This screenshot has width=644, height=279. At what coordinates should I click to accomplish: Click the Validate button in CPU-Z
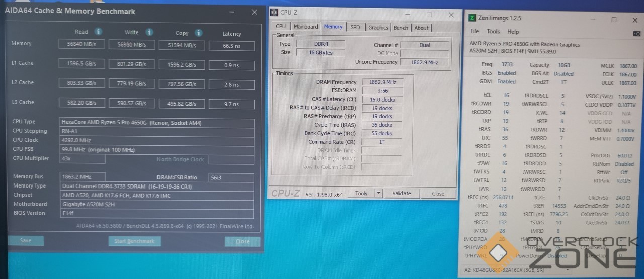(x=401, y=193)
